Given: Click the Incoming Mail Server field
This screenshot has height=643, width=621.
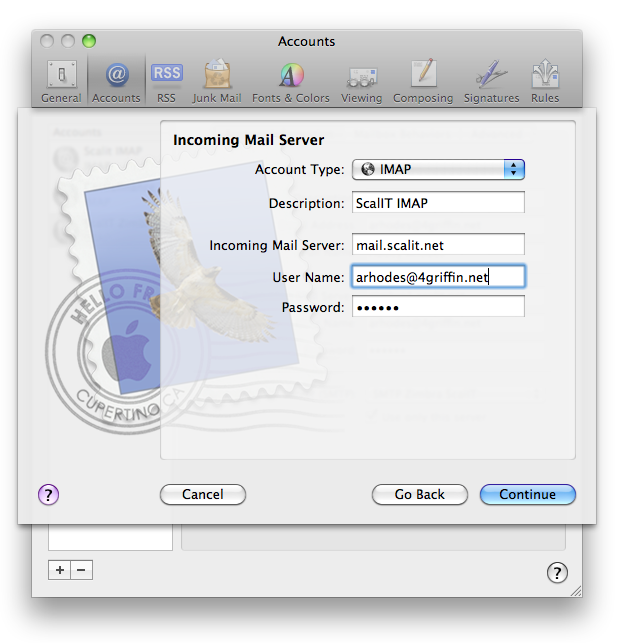Looking at the screenshot, I should point(438,244).
